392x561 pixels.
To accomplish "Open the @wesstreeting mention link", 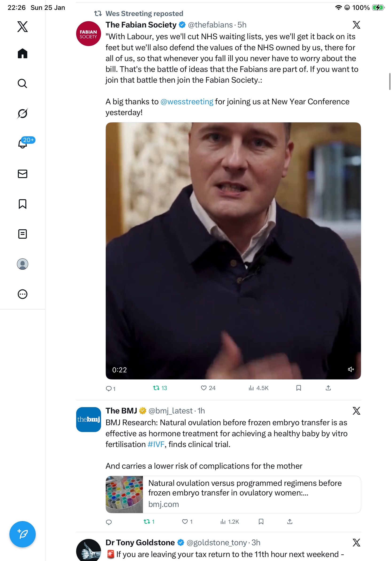I will click(187, 102).
